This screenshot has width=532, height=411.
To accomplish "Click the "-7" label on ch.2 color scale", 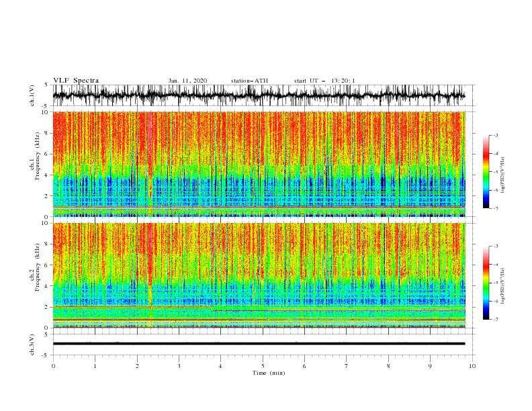I will click(495, 319).
